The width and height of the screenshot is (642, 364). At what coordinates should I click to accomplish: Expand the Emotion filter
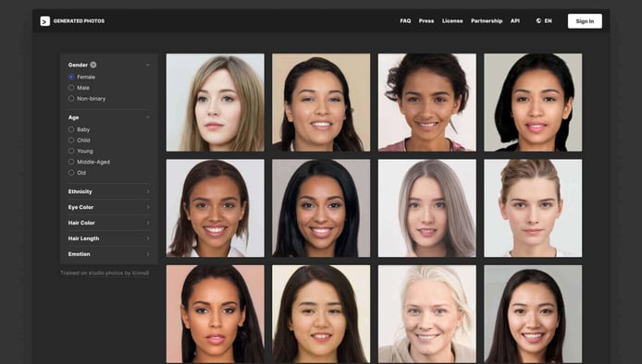pos(109,254)
